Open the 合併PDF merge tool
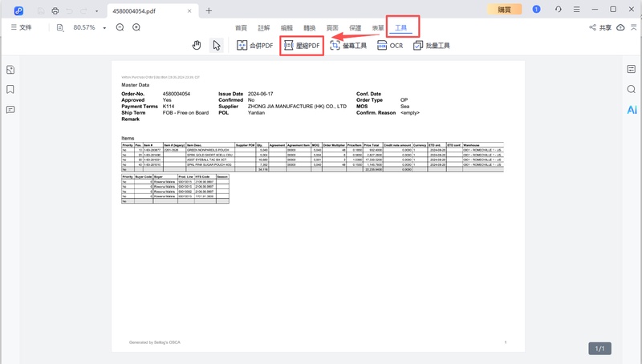This screenshot has width=642, height=364. (254, 46)
